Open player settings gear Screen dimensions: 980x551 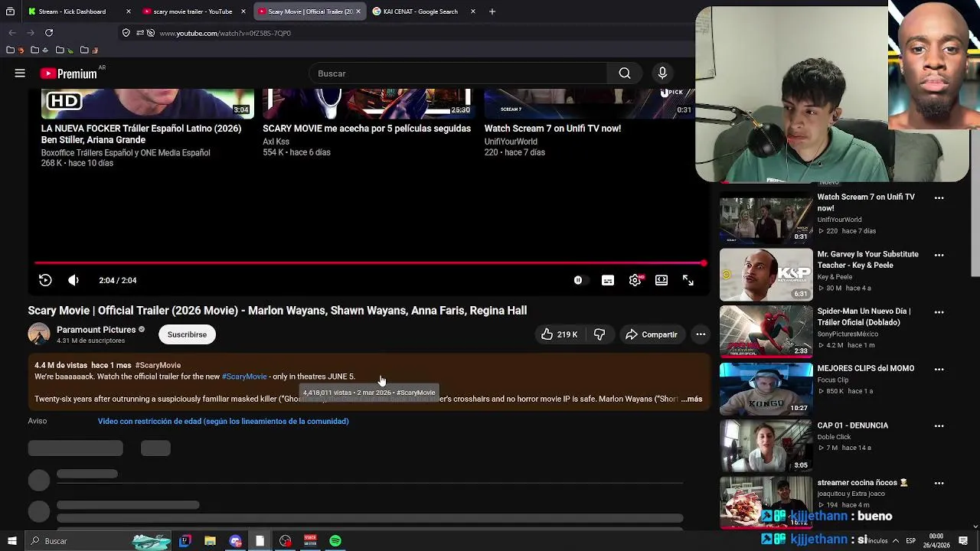pyautogui.click(x=635, y=280)
